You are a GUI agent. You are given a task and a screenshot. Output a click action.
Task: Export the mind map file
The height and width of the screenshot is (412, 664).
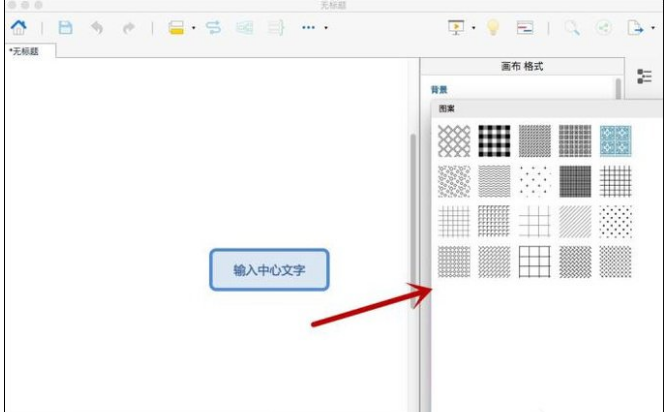pyautogui.click(x=635, y=28)
